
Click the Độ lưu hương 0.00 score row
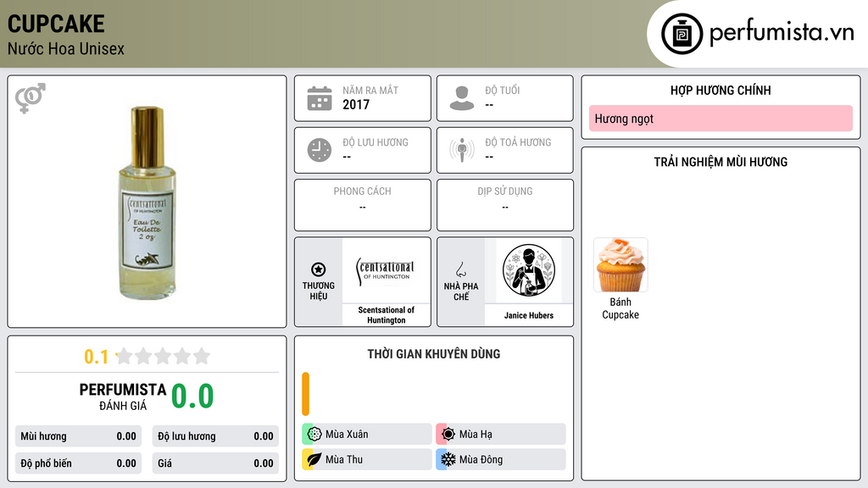coord(215,436)
